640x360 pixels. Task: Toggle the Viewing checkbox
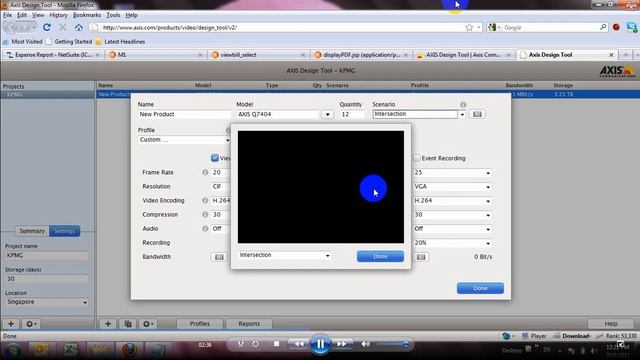coord(215,158)
